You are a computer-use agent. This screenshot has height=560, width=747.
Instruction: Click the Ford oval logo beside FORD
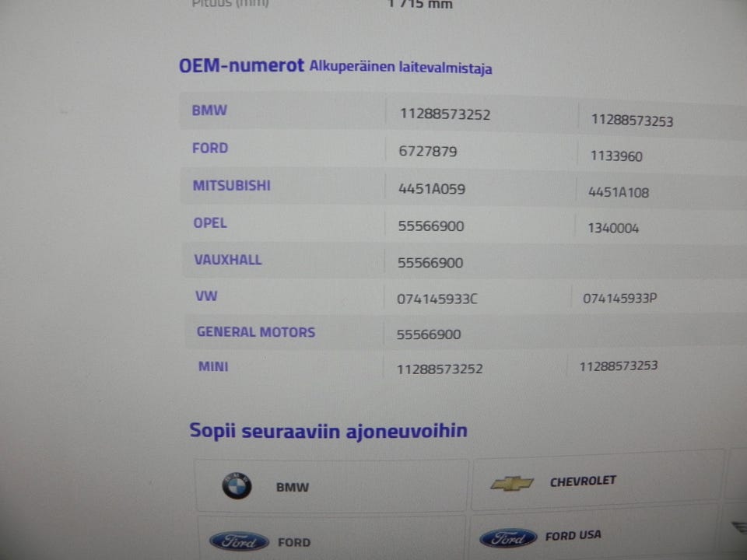[x=239, y=541]
